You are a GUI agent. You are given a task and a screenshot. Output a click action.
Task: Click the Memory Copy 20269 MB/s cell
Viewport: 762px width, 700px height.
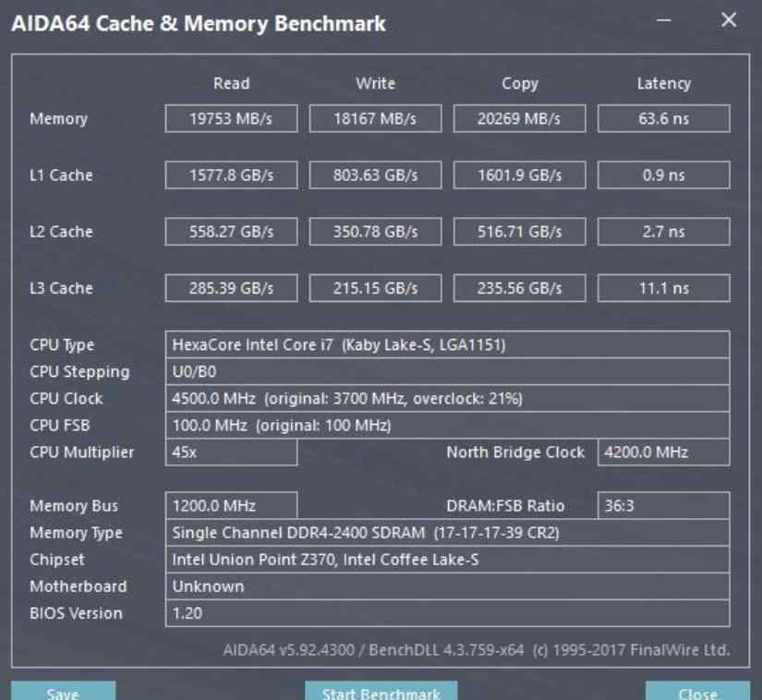(x=519, y=118)
